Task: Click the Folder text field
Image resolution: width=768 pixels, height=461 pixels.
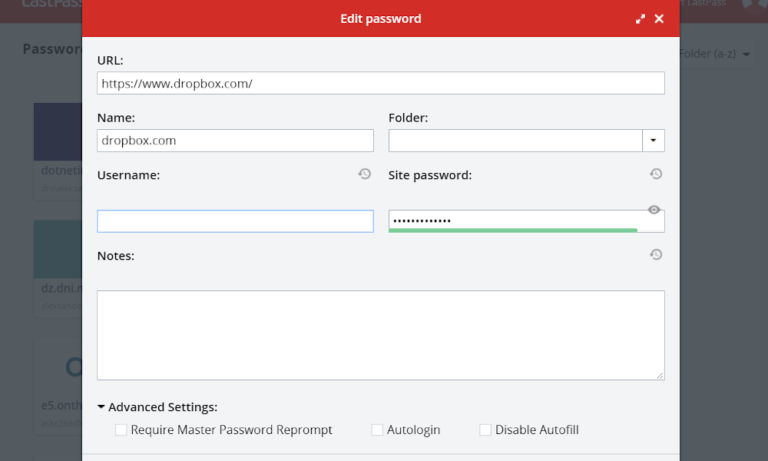Action: [x=515, y=141]
